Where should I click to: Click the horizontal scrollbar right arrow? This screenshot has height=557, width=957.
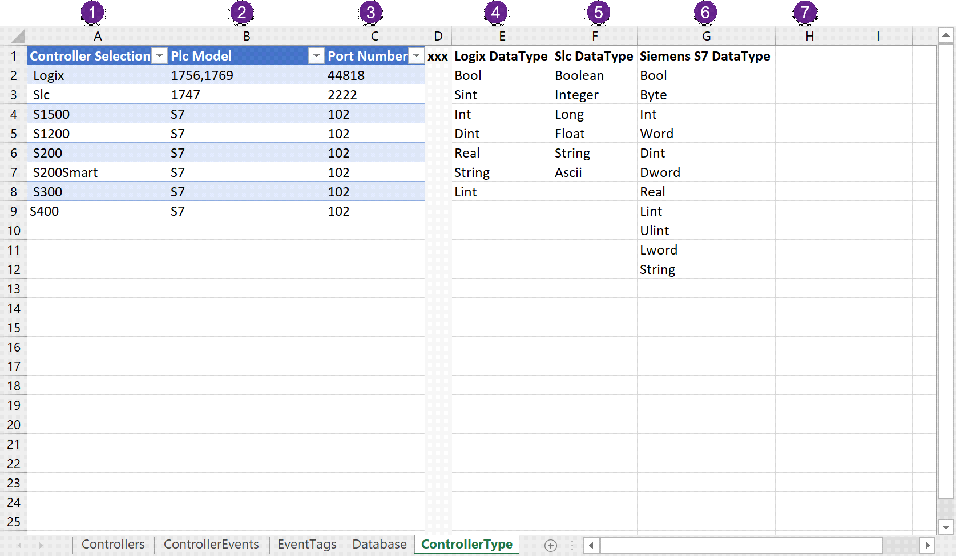(x=927, y=545)
